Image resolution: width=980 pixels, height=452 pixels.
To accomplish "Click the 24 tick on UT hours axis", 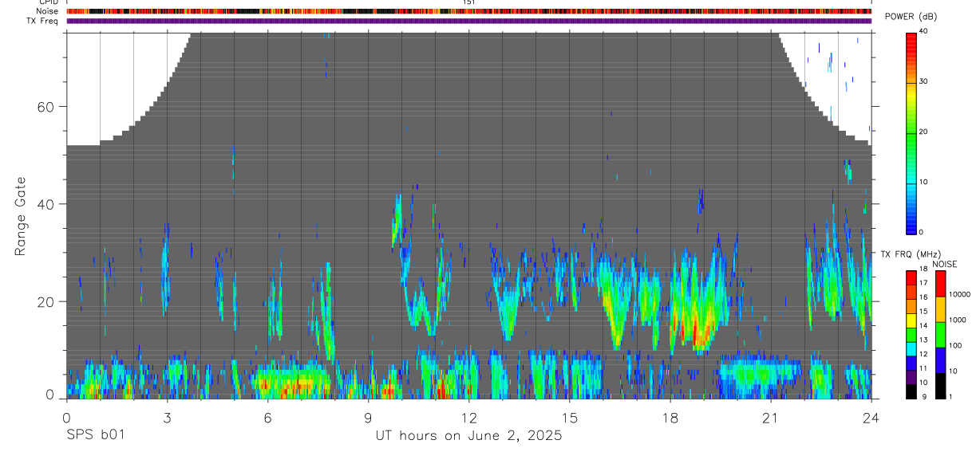I will (871, 418).
